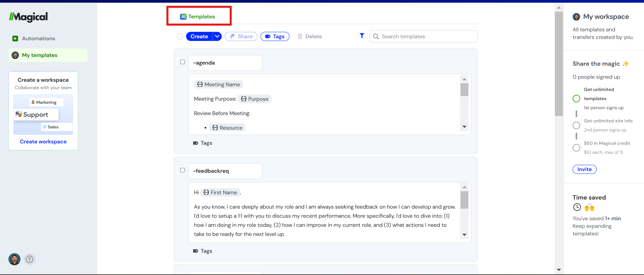644x275 pixels.
Task: Click the Invite button
Action: point(584,169)
